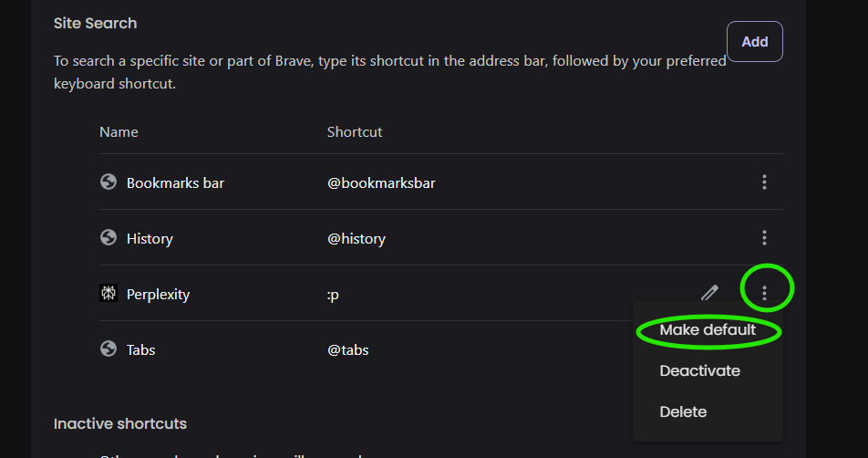Open the three-dot menu for History
Screen dimensions: 868x458
(x=764, y=238)
